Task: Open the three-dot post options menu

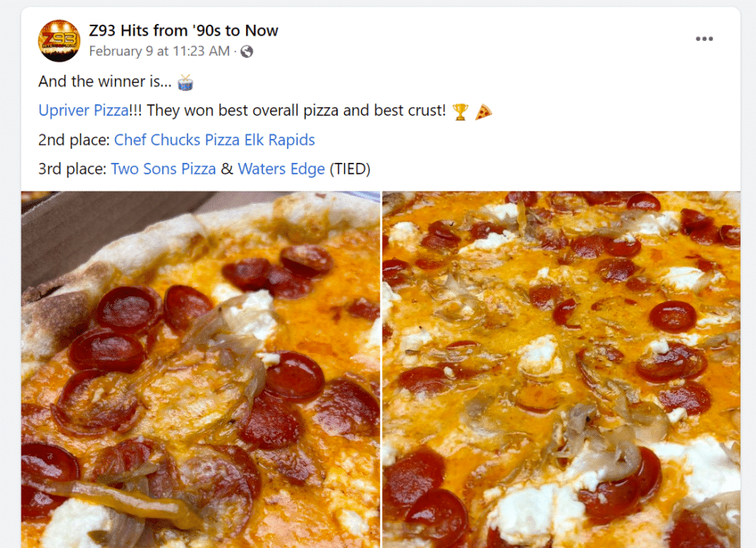Action: [x=704, y=39]
